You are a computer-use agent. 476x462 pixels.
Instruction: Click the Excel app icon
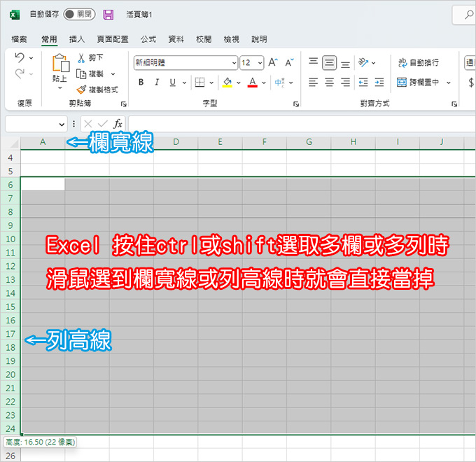[x=14, y=15]
